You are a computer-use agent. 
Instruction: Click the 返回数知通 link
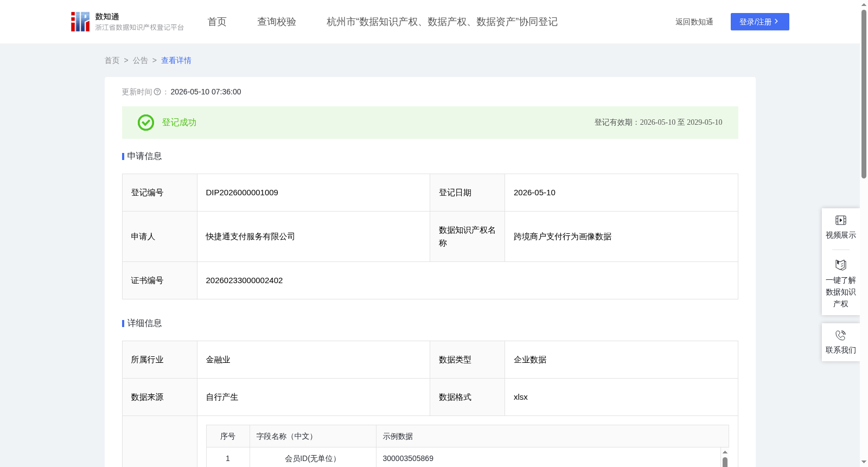coord(694,22)
